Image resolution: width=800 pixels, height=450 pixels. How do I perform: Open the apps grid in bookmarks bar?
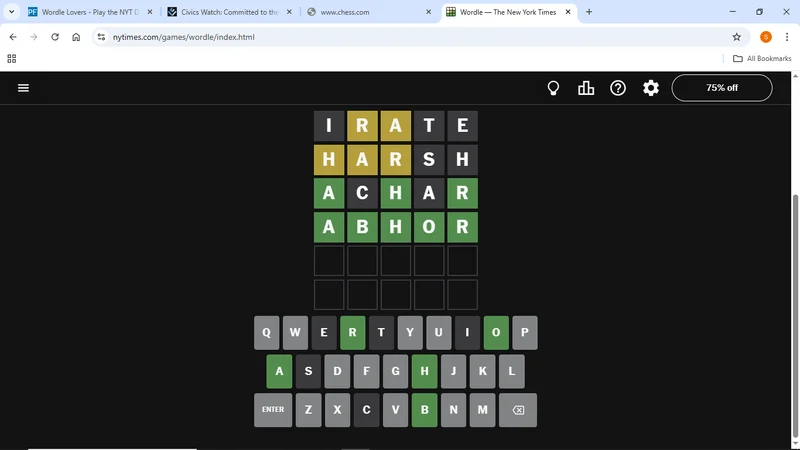pos(12,59)
